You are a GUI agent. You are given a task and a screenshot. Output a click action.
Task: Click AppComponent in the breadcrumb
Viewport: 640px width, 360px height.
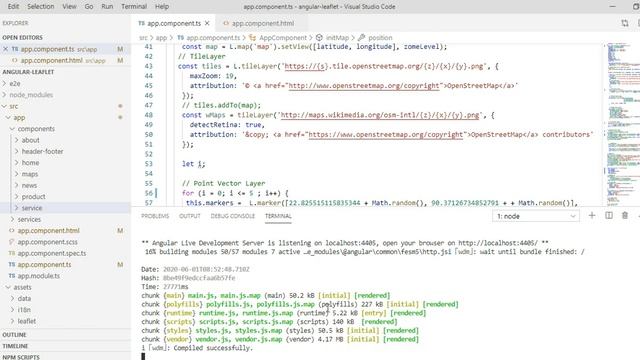282,38
